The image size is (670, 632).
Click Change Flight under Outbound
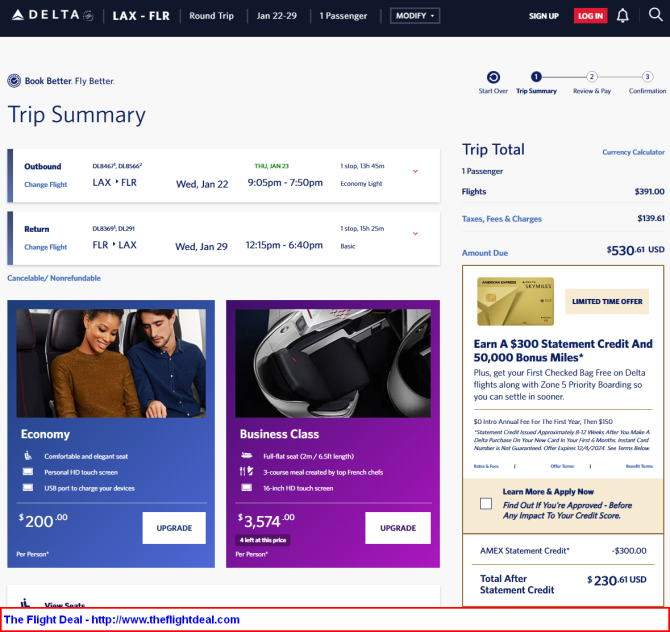click(46, 185)
